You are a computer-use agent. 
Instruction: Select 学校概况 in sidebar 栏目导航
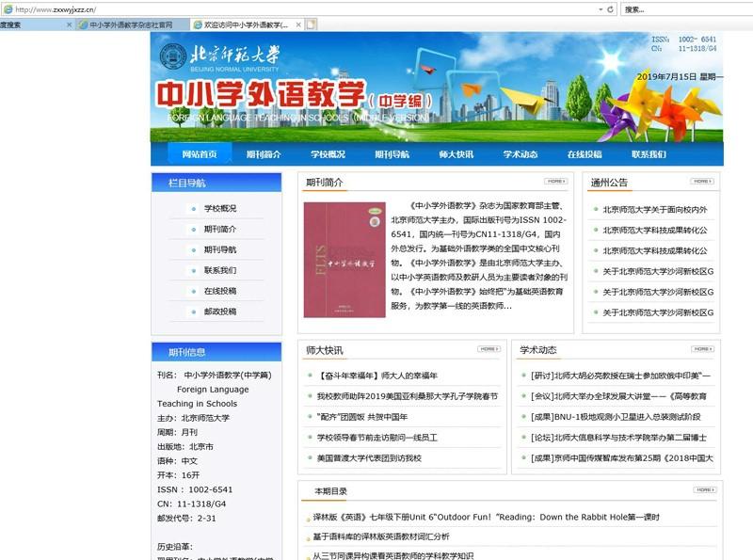pyautogui.click(x=220, y=208)
